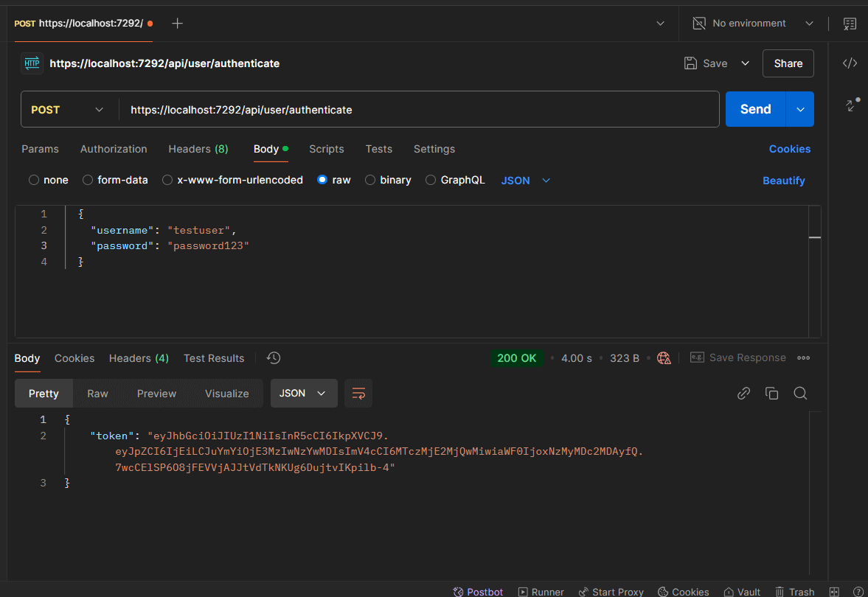Copy the response body
Image resolution: width=868 pixels, height=597 pixels.
point(771,393)
